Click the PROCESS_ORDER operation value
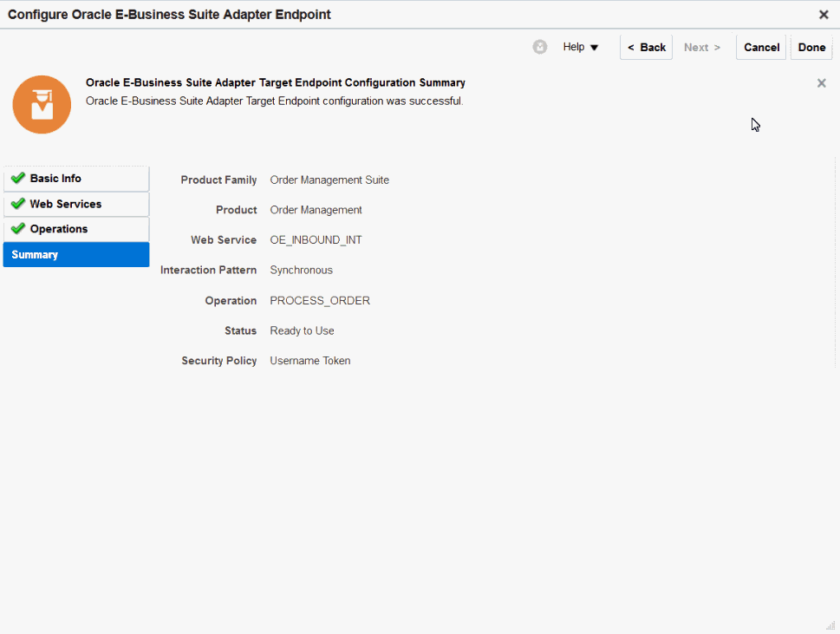The image size is (840, 634). point(320,301)
